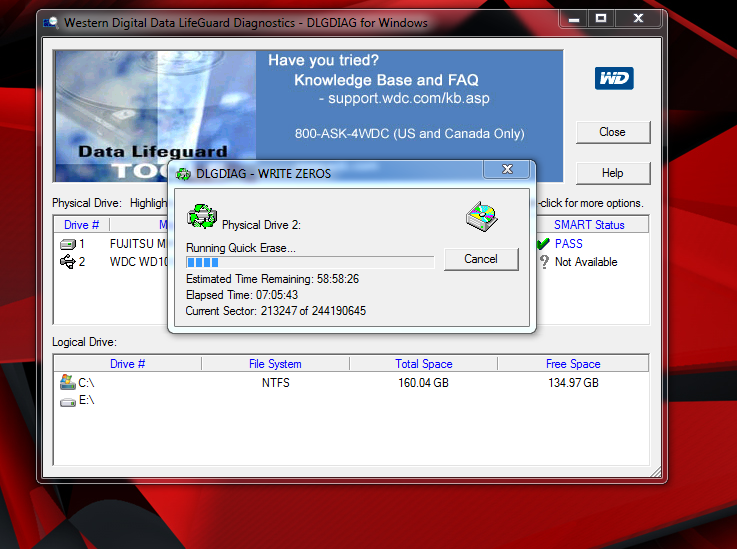This screenshot has width=737, height=549.
Task: Maximize the Data LifeGuard Diagnostics window
Action: pos(601,19)
